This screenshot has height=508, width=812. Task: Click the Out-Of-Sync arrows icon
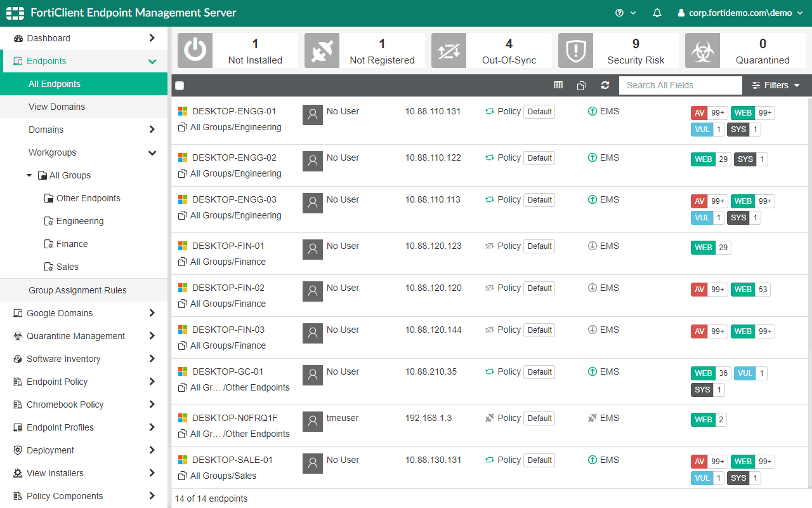click(449, 51)
